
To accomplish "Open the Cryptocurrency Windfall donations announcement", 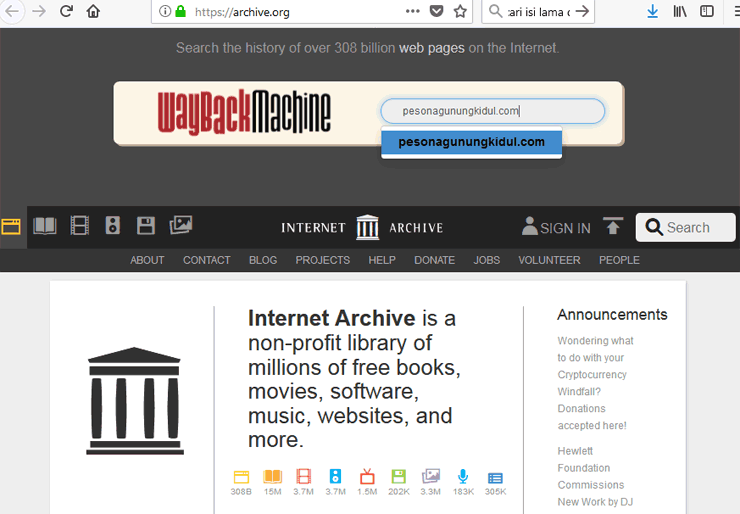I will pos(595,383).
